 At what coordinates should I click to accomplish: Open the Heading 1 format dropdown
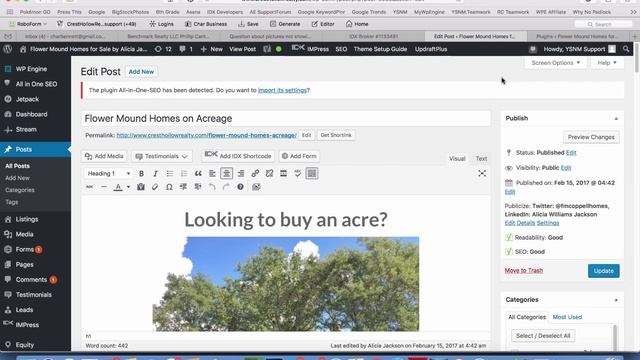point(109,173)
